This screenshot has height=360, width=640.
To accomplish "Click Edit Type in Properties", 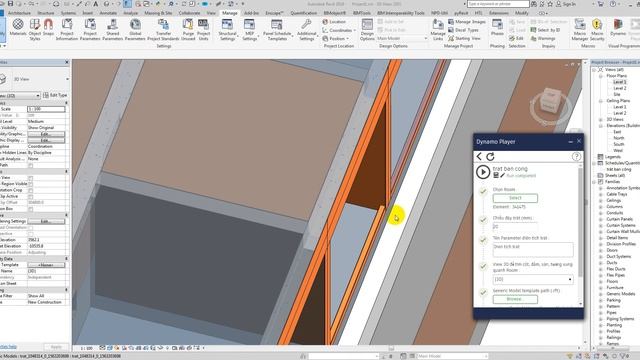I will tap(55, 95).
